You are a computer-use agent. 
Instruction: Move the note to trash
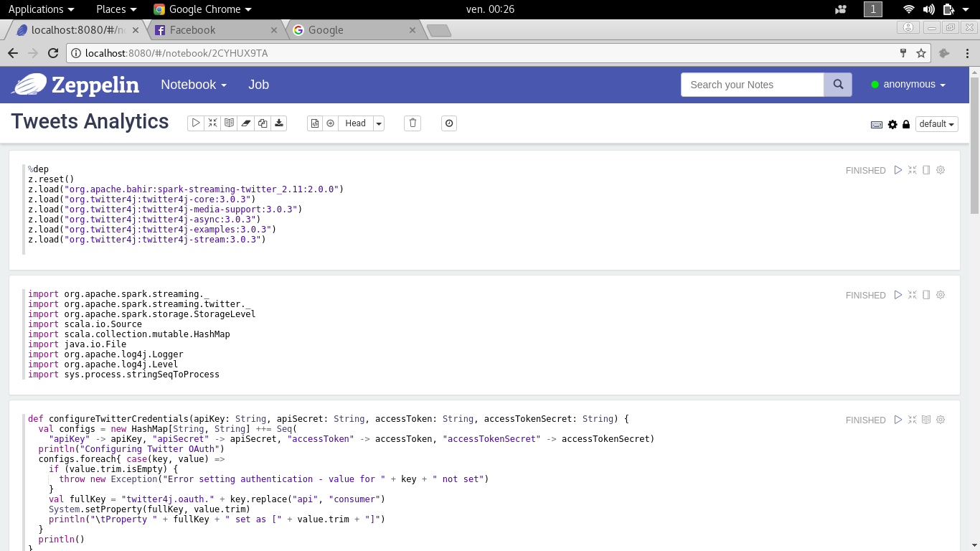coord(413,123)
